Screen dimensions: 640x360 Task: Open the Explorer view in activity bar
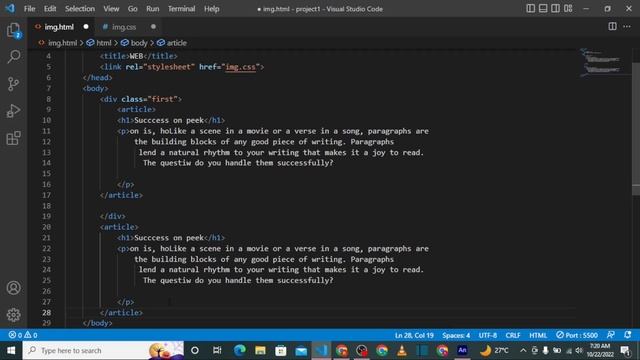pos(13,30)
